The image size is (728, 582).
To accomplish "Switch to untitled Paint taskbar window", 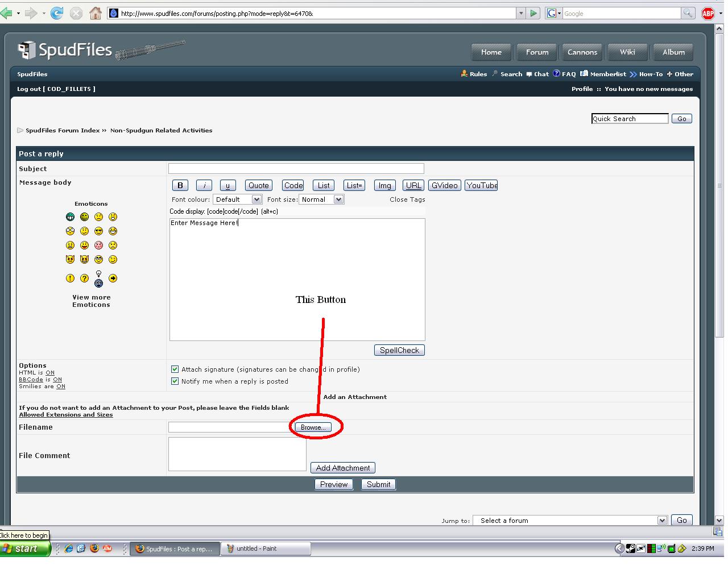I will coord(265,549).
